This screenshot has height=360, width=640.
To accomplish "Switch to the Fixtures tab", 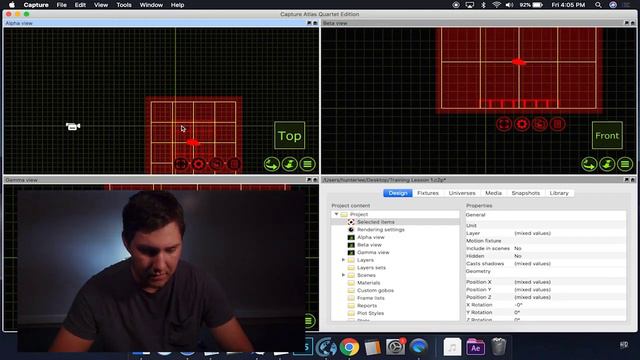I will 428,193.
